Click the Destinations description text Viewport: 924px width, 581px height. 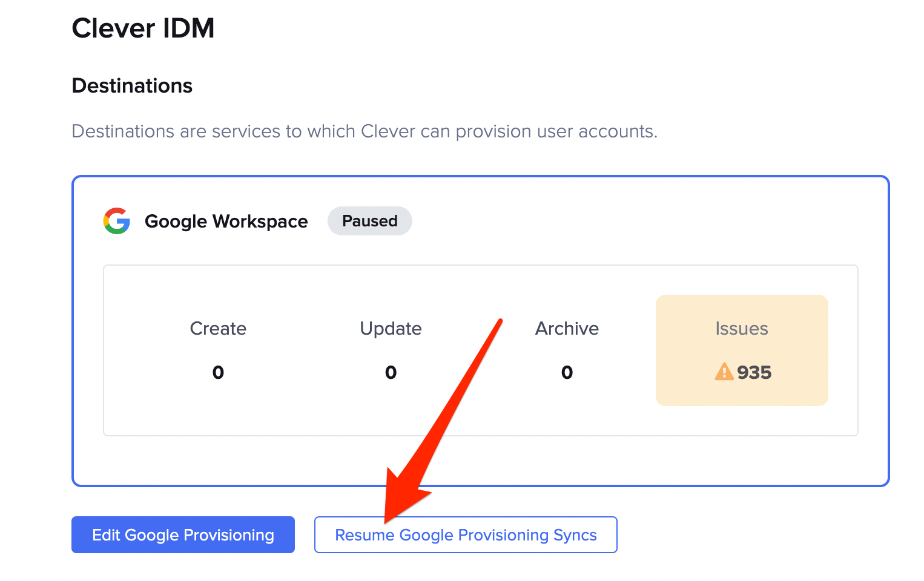[365, 131]
